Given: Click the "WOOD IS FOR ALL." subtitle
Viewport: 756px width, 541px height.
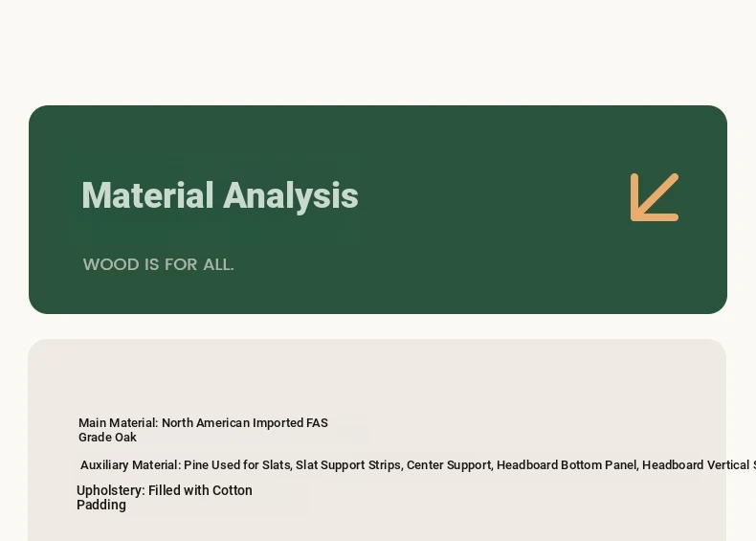Looking at the screenshot, I should click(158, 264).
